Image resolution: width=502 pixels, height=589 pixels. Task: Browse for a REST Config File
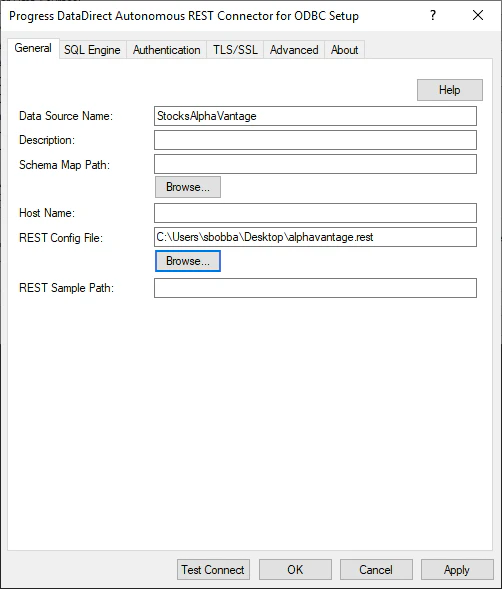188,261
